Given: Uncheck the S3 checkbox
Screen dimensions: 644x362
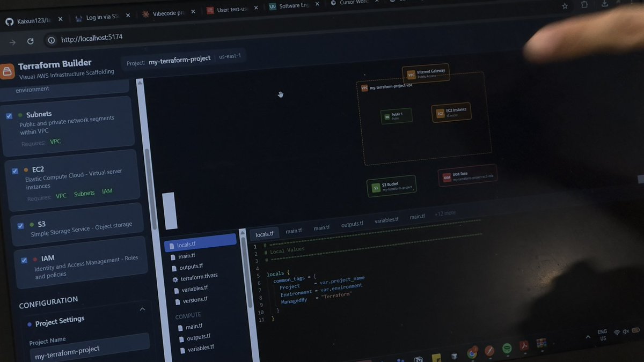Looking at the screenshot, I should coord(20,226).
